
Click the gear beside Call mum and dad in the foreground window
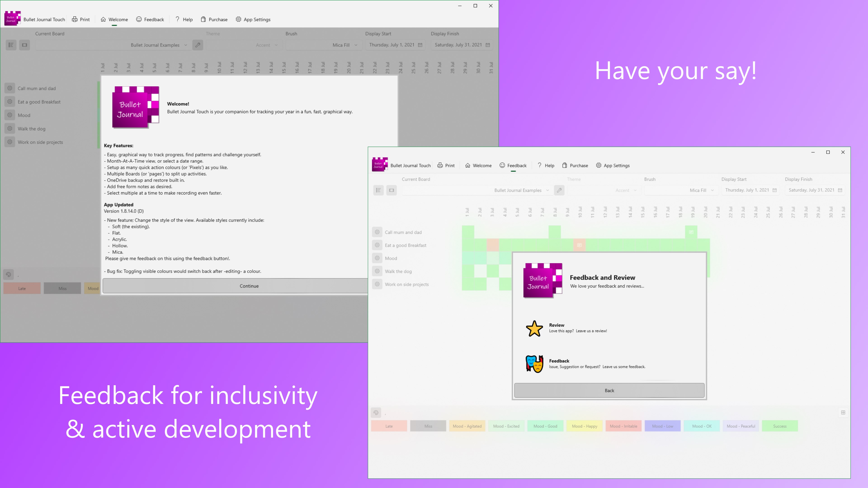tap(377, 232)
